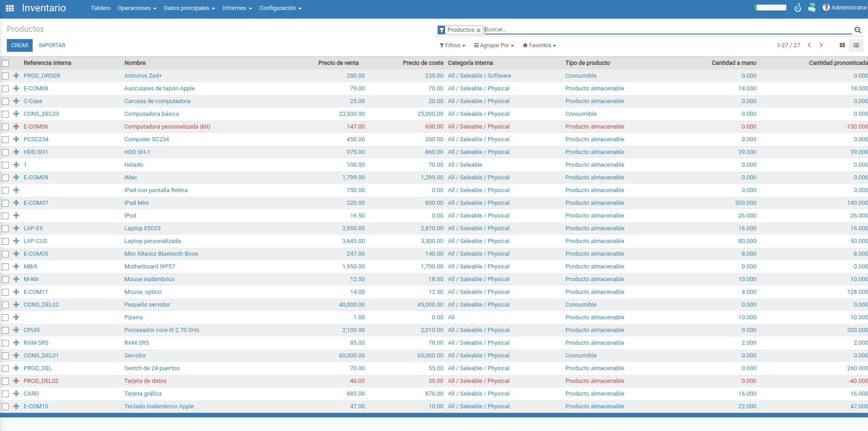Click the handle icon on Servidor row
Screen dimensions: 868x431
(16, 356)
